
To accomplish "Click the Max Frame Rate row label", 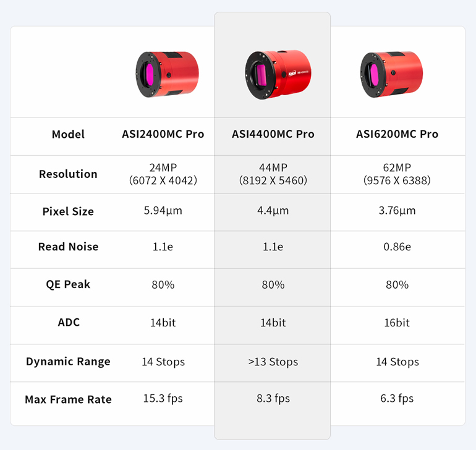I will [x=68, y=399].
